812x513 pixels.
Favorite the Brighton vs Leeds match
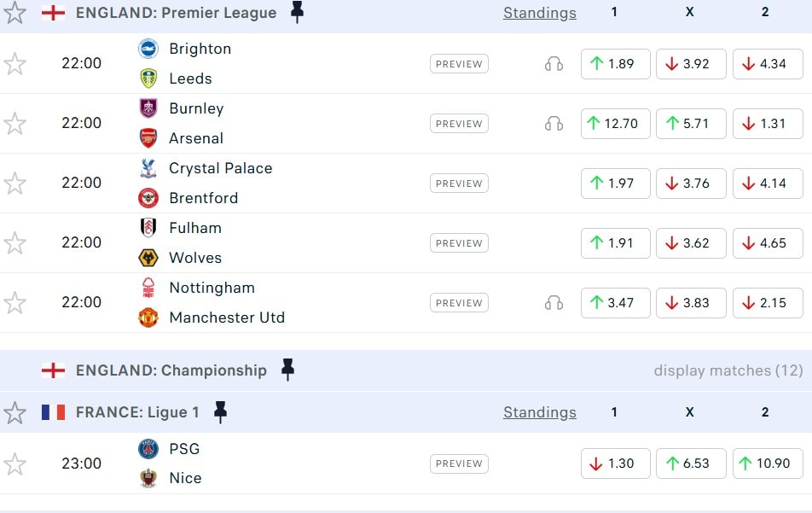(x=15, y=64)
